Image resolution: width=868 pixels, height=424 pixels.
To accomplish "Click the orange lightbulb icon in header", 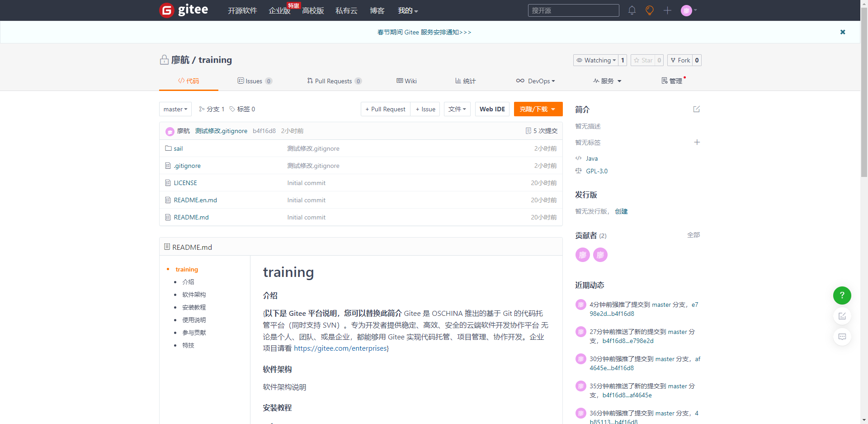I will (650, 10).
